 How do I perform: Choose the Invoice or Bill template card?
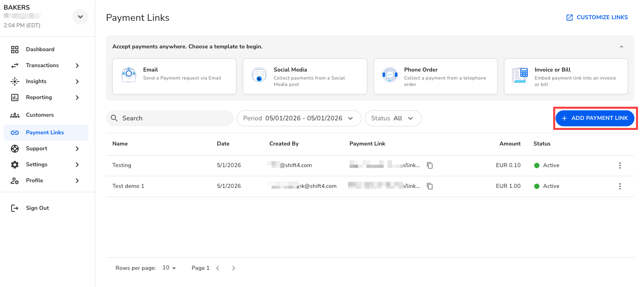(x=566, y=76)
